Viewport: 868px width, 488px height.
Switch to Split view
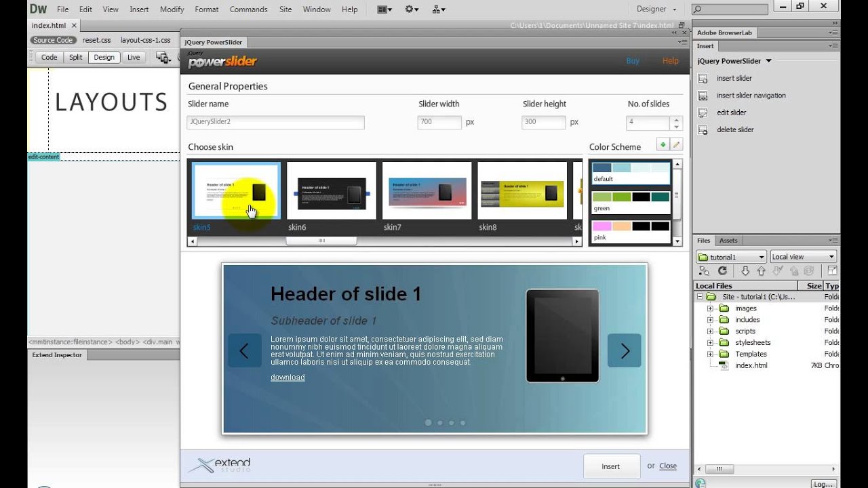pos(76,58)
